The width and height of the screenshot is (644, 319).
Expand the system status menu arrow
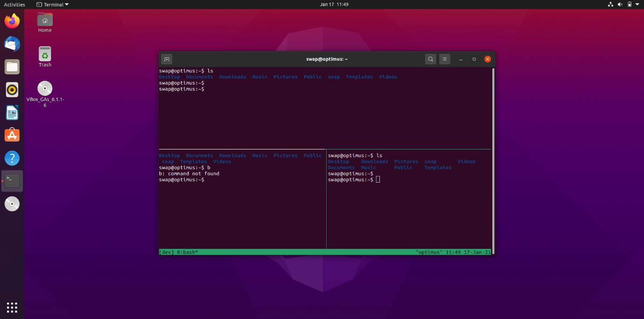coord(637,4)
